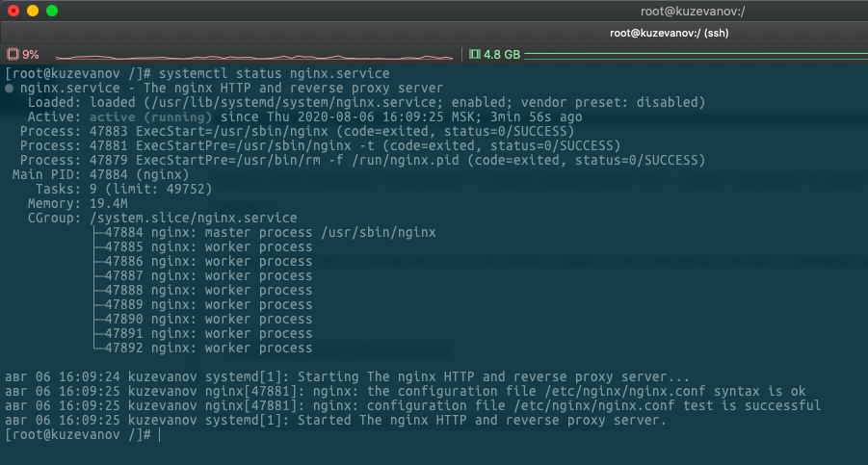Click the Memory: 19.4M line
This screenshot has width=868, height=465.
click(x=78, y=203)
